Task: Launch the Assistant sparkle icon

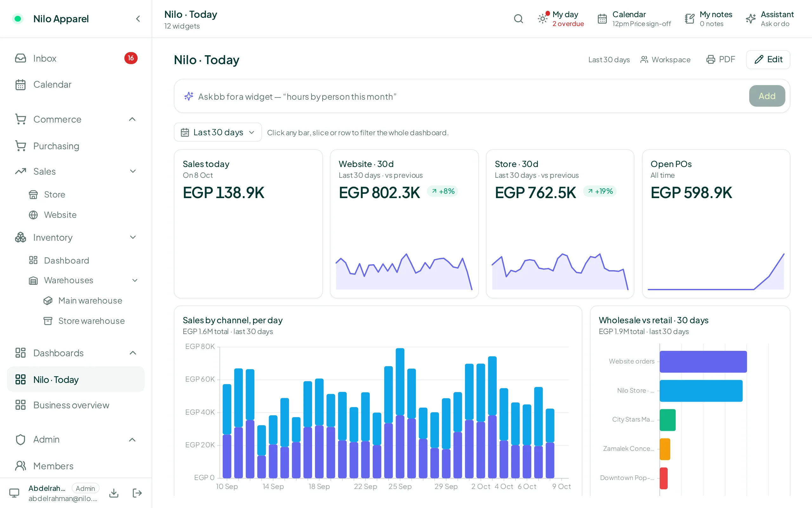Action: click(750, 19)
